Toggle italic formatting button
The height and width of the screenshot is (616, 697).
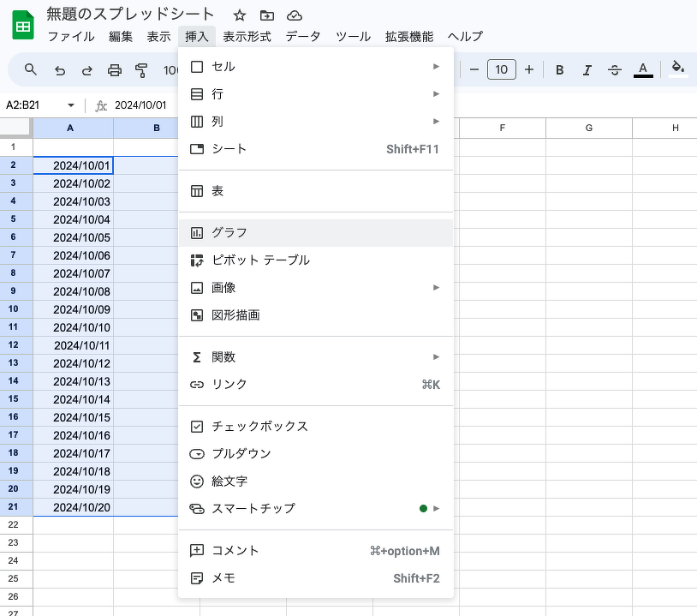coord(587,70)
